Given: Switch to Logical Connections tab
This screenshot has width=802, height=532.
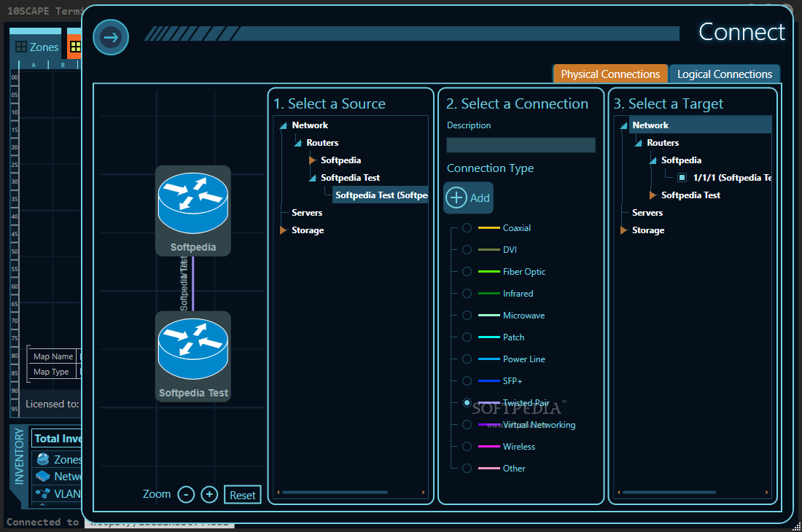Looking at the screenshot, I should click(724, 74).
